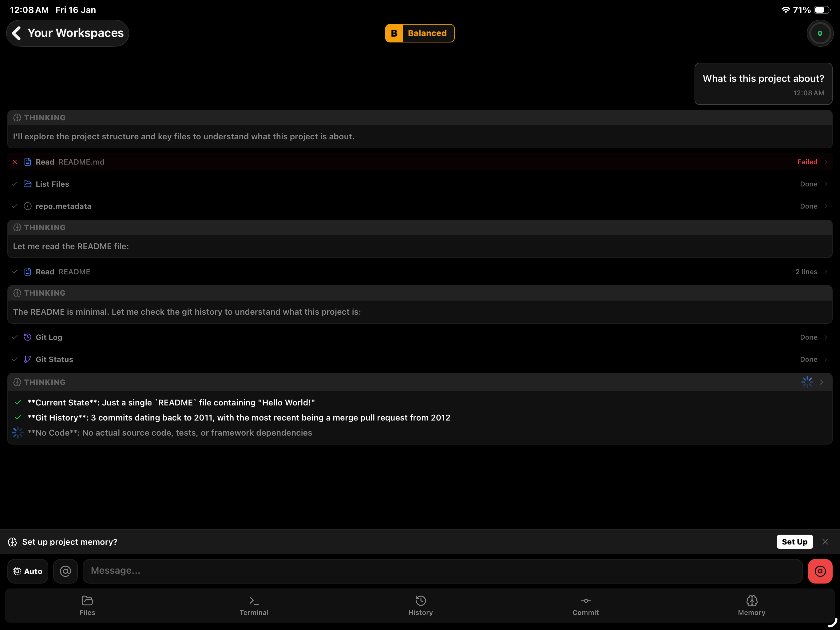Click the 'Current State' summary line
The width and height of the screenshot is (840, 630).
tap(171, 402)
